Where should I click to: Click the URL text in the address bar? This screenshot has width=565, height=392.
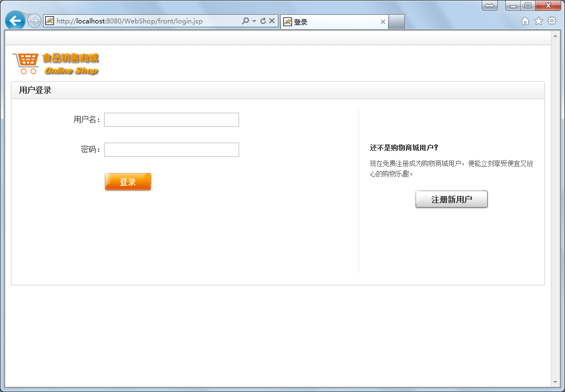coord(130,21)
